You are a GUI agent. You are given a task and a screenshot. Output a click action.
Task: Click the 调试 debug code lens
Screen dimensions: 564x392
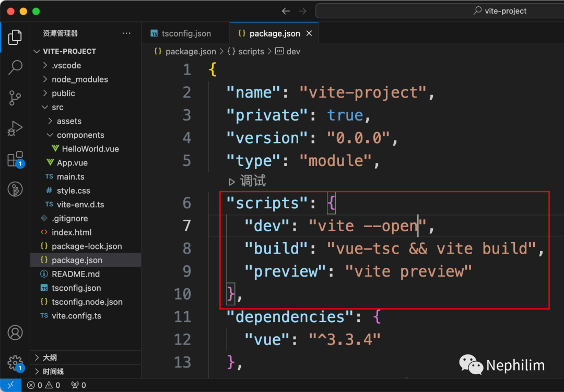tap(248, 181)
